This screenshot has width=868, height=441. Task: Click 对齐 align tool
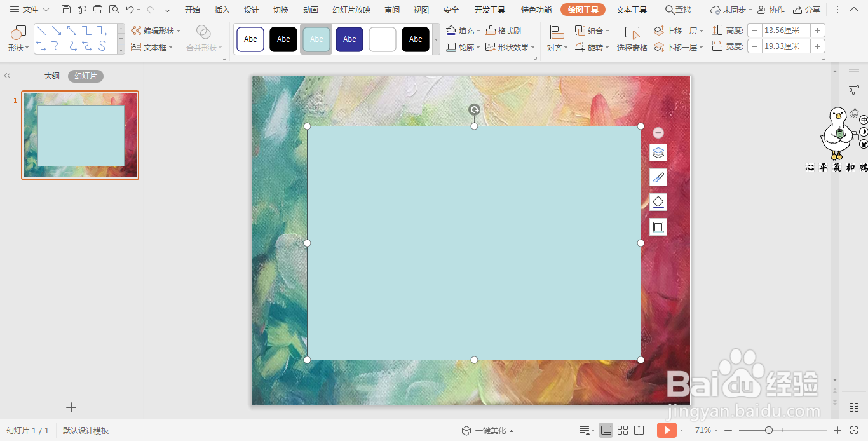coord(557,39)
